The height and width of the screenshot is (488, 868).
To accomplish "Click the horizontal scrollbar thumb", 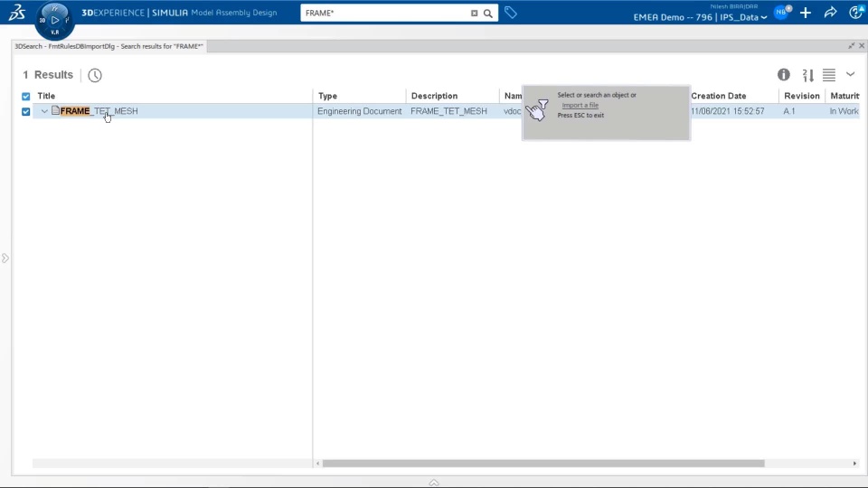I will (x=543, y=463).
